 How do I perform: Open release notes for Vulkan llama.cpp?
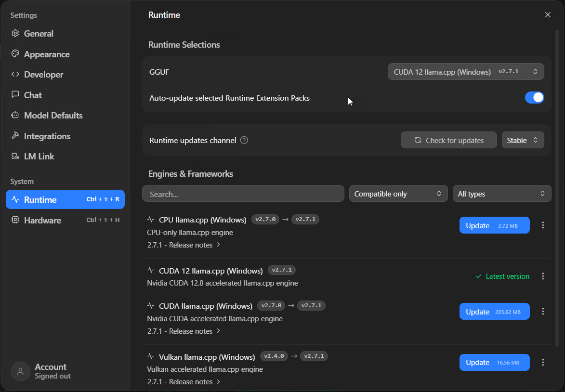pos(184,381)
